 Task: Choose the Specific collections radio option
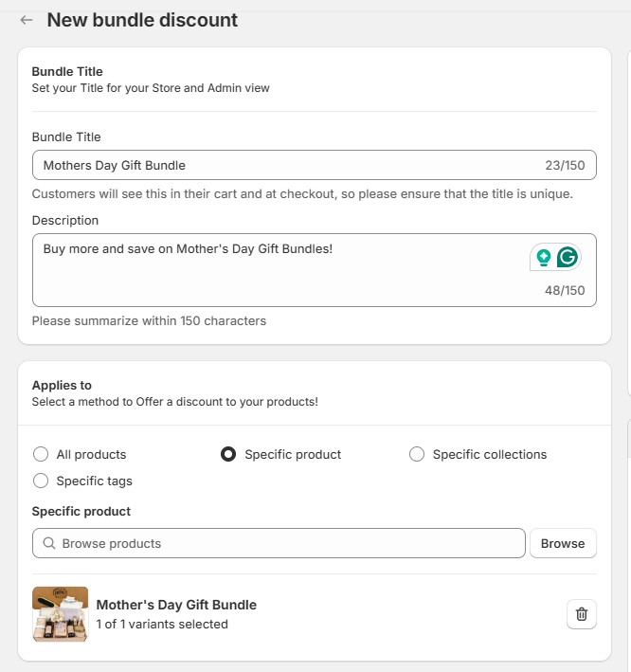[x=417, y=454]
